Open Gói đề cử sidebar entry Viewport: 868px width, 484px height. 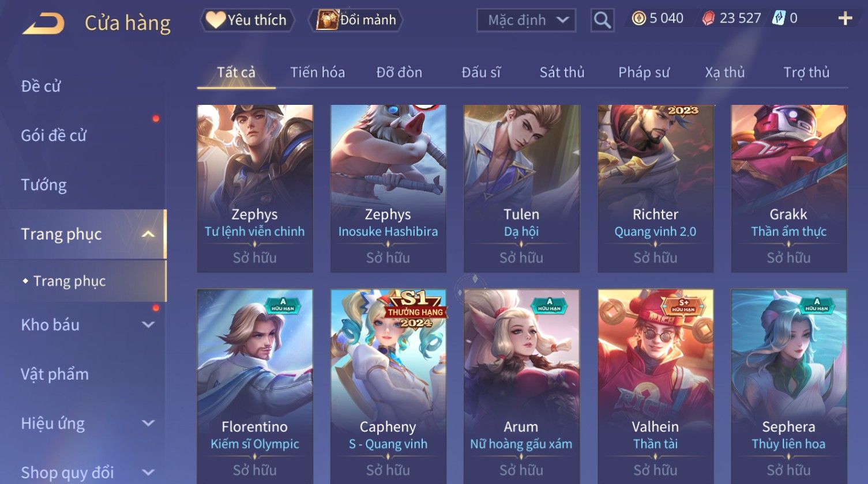[54, 135]
